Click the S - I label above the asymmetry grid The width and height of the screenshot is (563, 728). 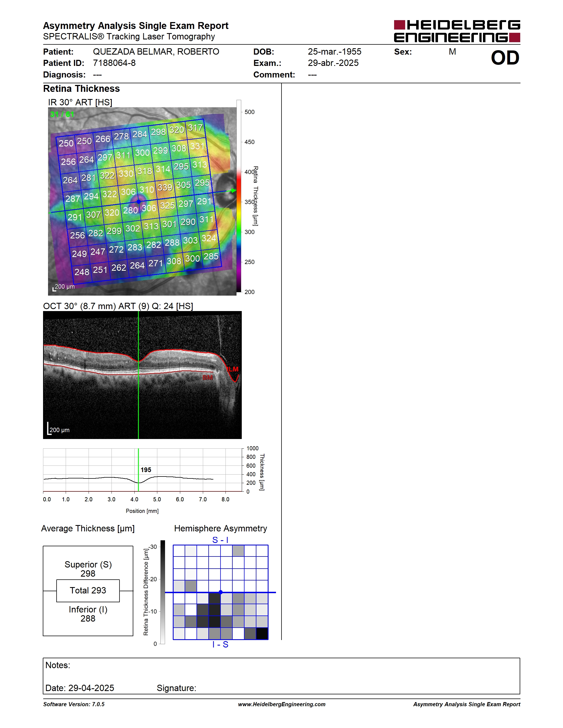(221, 540)
